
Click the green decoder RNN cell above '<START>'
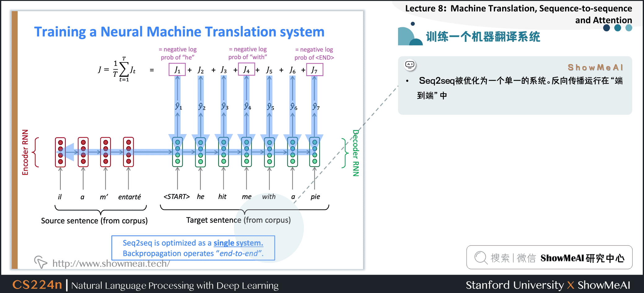point(177,152)
